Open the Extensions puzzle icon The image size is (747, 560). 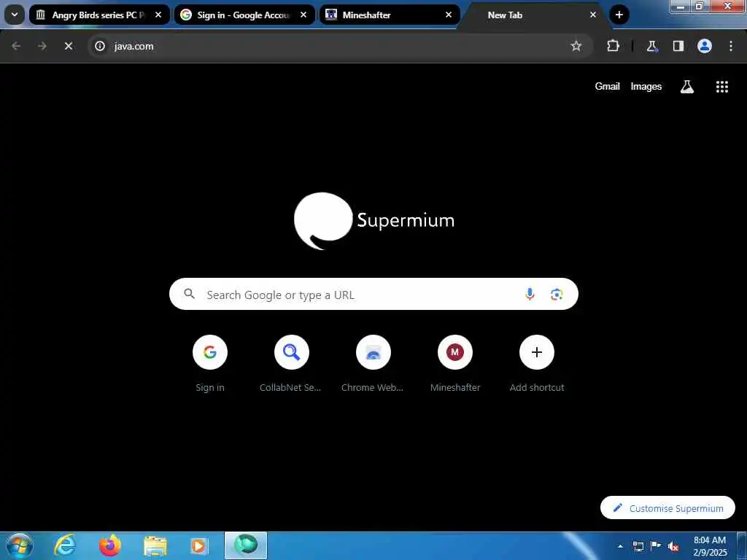click(613, 46)
